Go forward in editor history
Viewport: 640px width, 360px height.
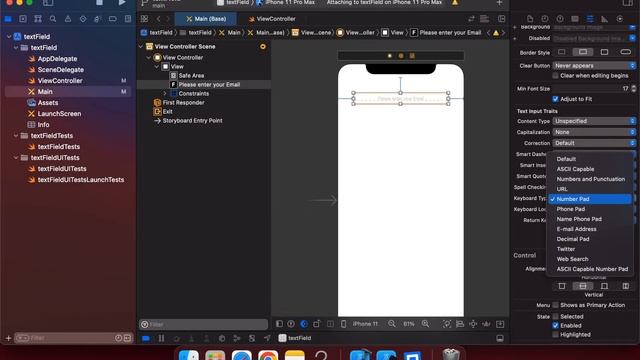pyautogui.click(x=168, y=19)
